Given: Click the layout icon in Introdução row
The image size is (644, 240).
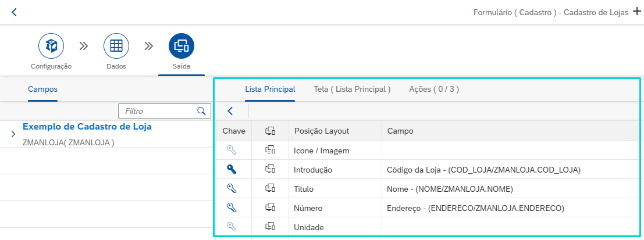Looking at the screenshot, I should pos(270,170).
